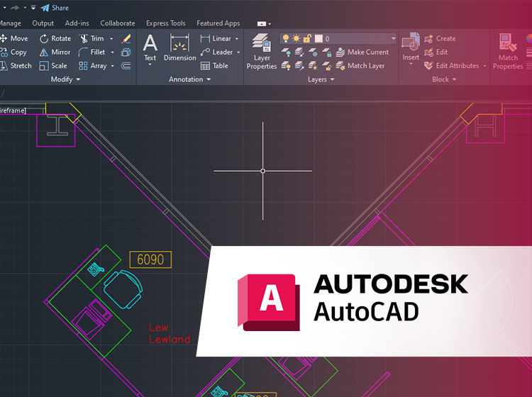Click the Erase tool icon
Image resolution: width=532 pixels, height=397 pixels.
coord(126,39)
